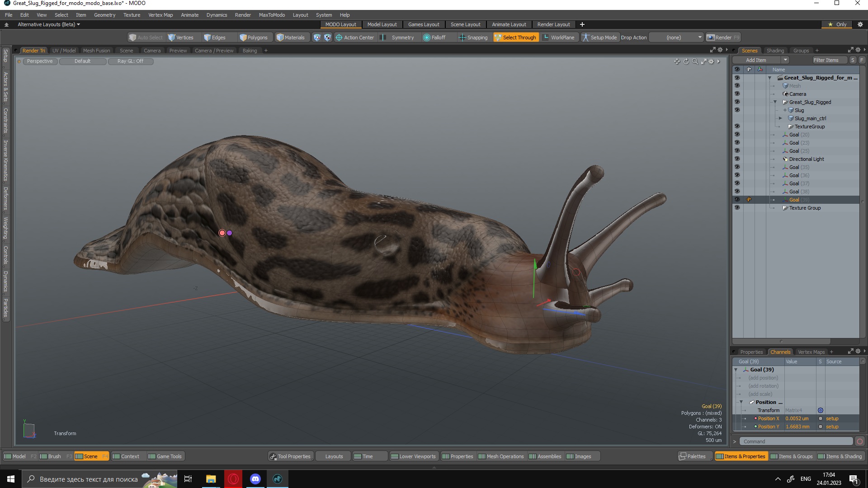
Task: Switch to Shading tab
Action: pyautogui.click(x=775, y=51)
